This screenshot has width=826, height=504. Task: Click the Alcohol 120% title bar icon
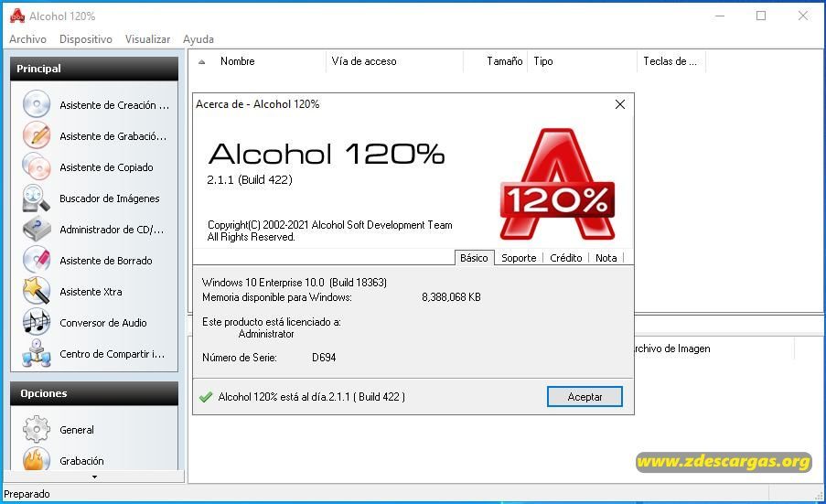click(x=17, y=16)
